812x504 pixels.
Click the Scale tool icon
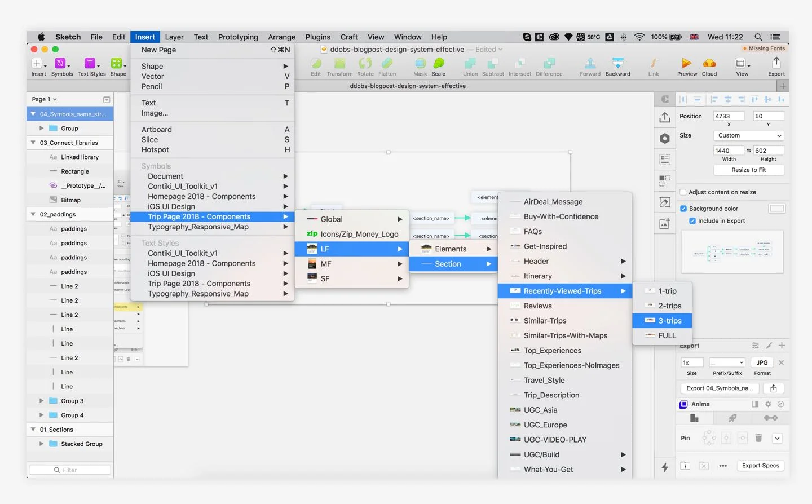click(x=438, y=64)
